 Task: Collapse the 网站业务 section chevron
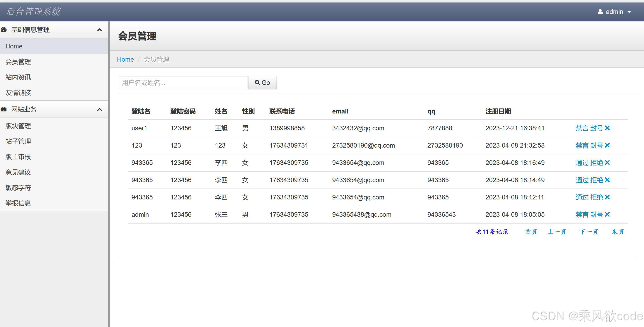coord(99,109)
